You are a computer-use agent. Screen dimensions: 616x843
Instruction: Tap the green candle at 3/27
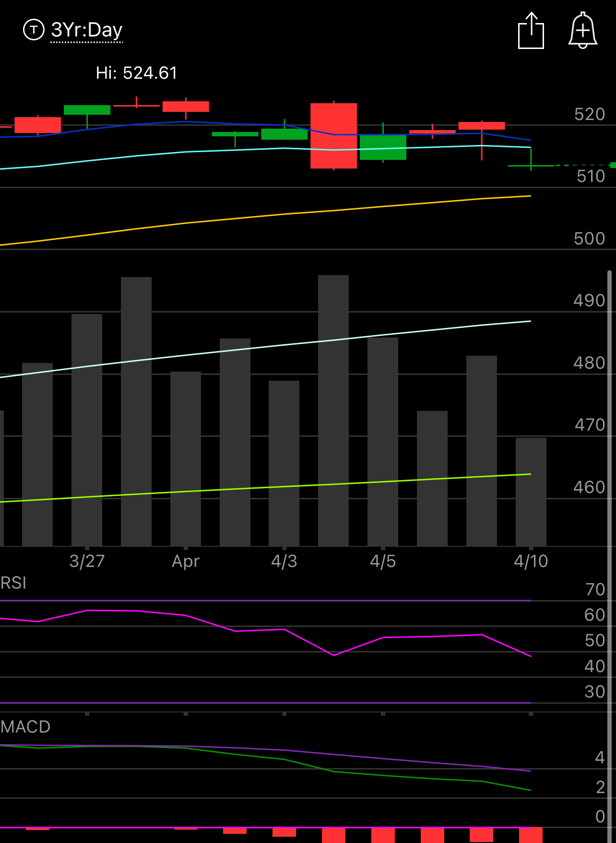pyautogui.click(x=87, y=110)
